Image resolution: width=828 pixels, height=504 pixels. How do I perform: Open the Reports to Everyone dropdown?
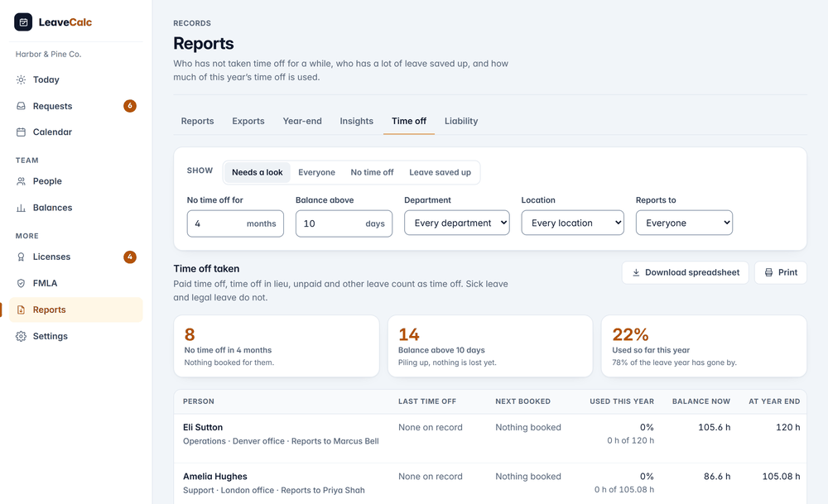point(684,223)
